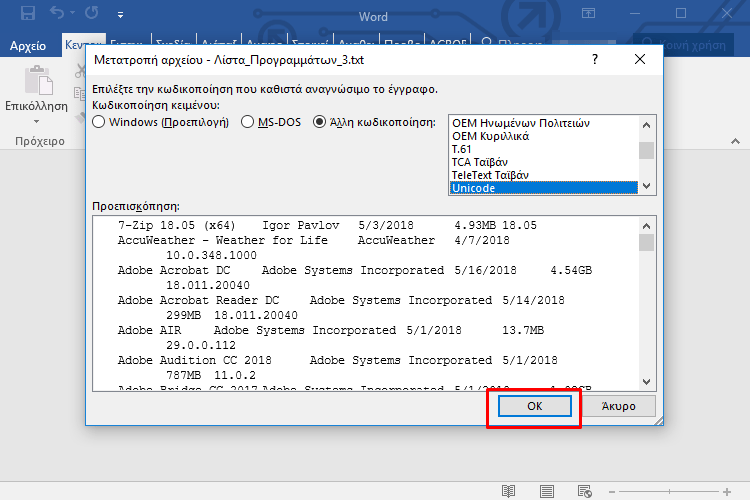Screen dimensions: 750x500
Task: Pick Unicode in the encoding list
Action: click(543, 188)
